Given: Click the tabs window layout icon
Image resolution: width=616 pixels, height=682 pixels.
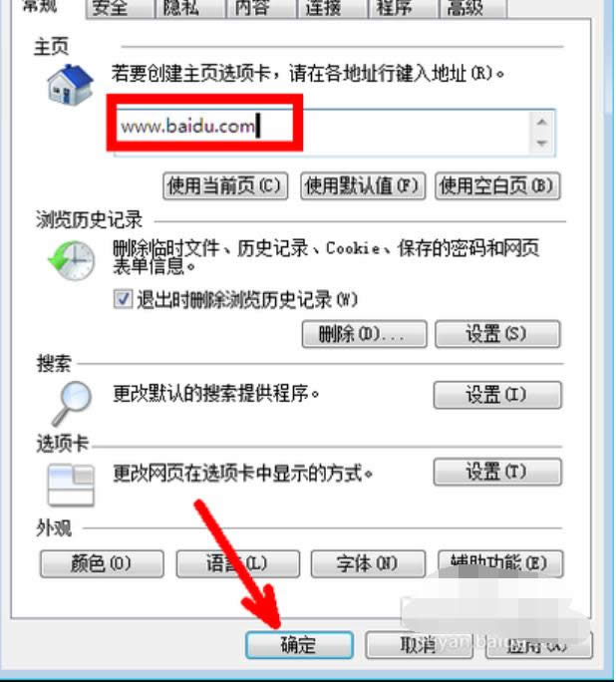Looking at the screenshot, I should point(71,486).
